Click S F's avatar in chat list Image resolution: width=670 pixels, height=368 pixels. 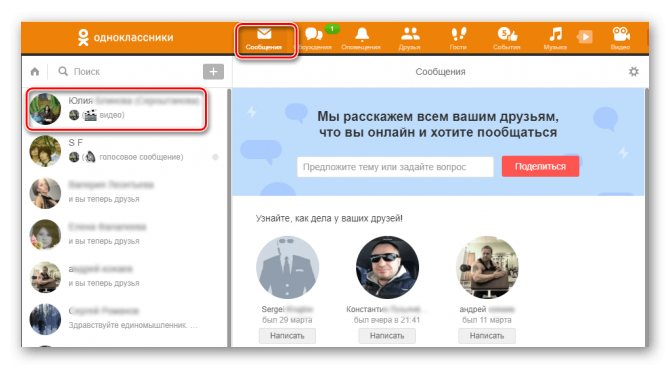pyautogui.click(x=45, y=150)
